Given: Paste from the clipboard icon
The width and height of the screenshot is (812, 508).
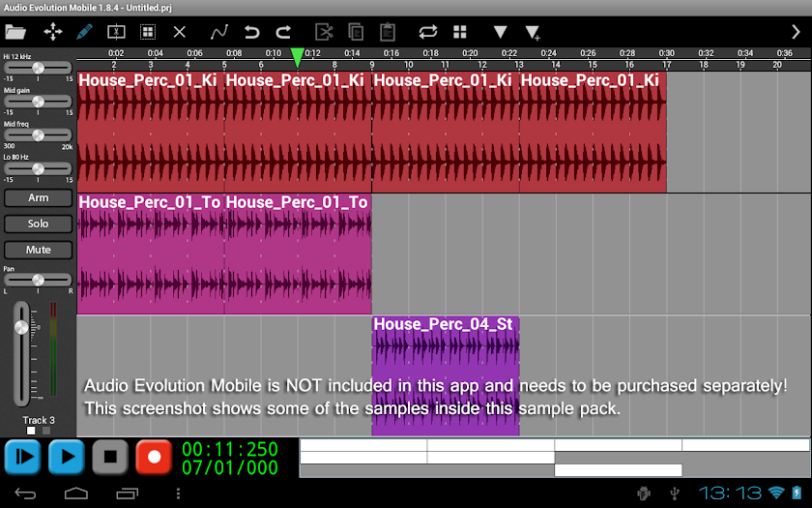Looking at the screenshot, I should [x=388, y=32].
